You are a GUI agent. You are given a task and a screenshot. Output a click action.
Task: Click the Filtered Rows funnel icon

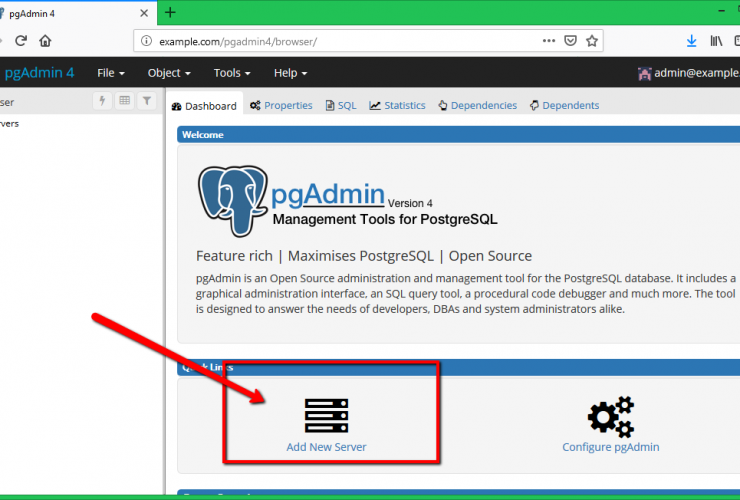tap(147, 101)
